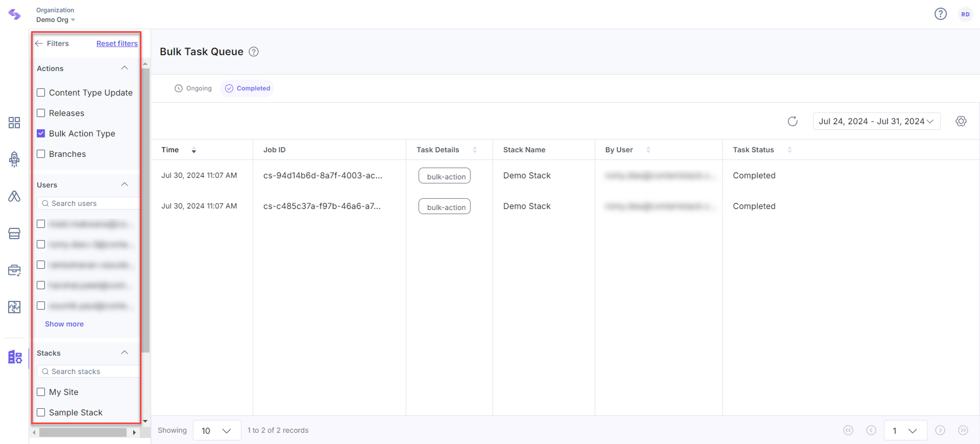980x444 pixels.
Task: Sort by Task Status column arrows
Action: [790, 150]
